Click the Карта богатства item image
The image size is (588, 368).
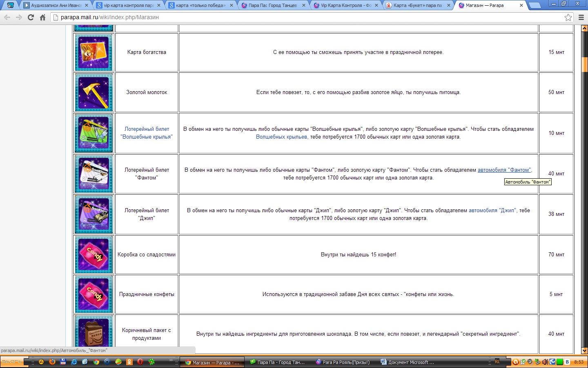coord(94,52)
